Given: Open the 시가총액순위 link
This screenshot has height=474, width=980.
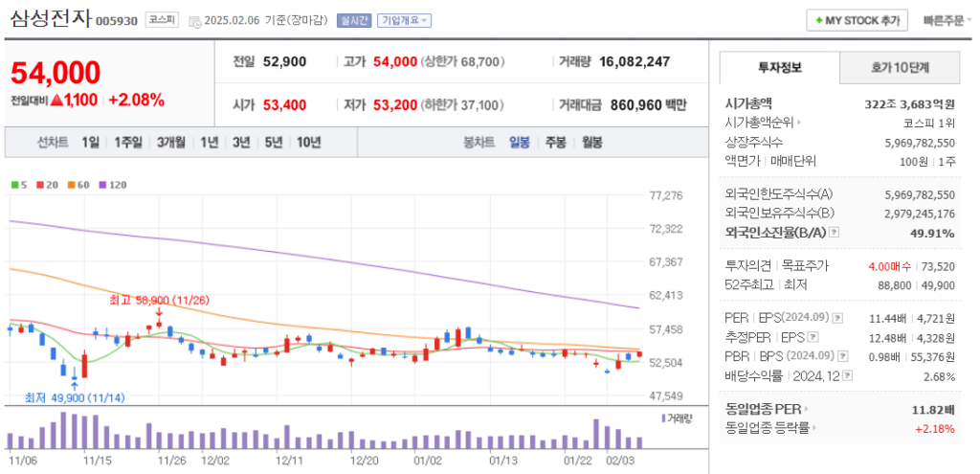Looking at the screenshot, I should point(759,124).
